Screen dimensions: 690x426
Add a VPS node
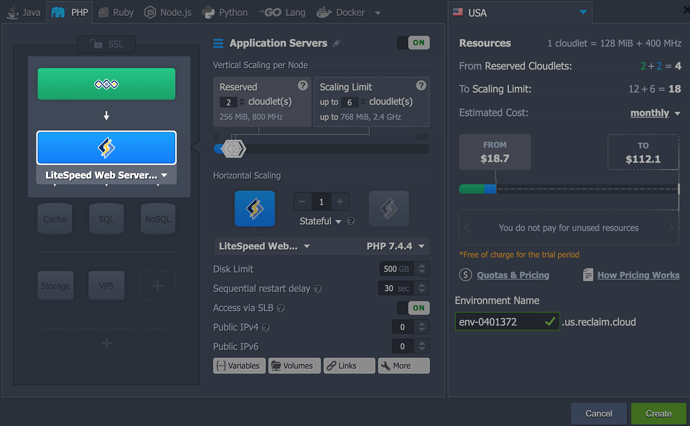[x=106, y=286]
